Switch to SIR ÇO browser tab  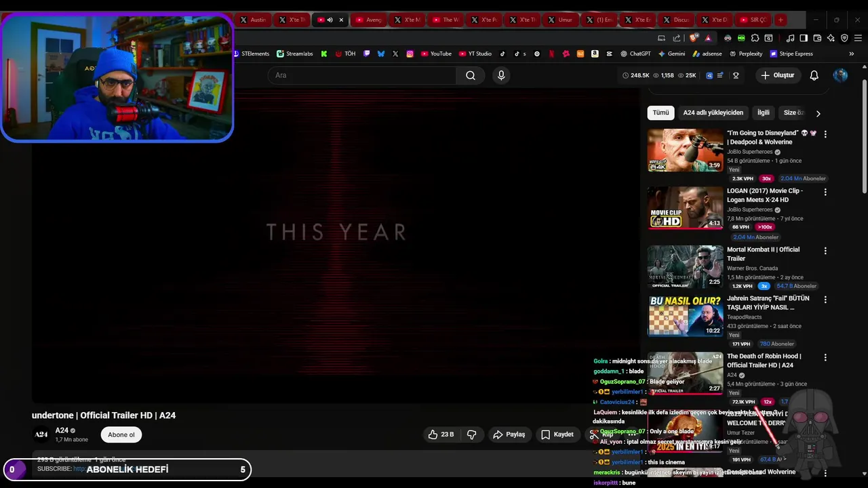(753, 20)
